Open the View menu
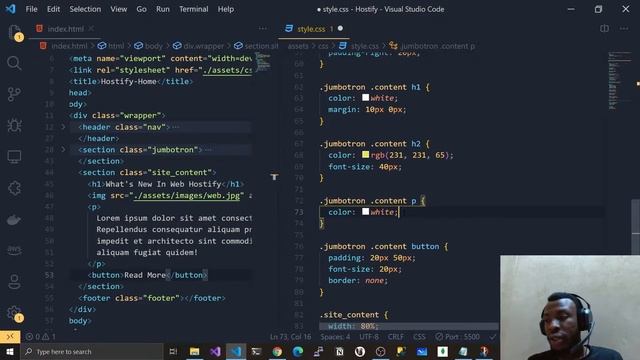 (x=118, y=9)
